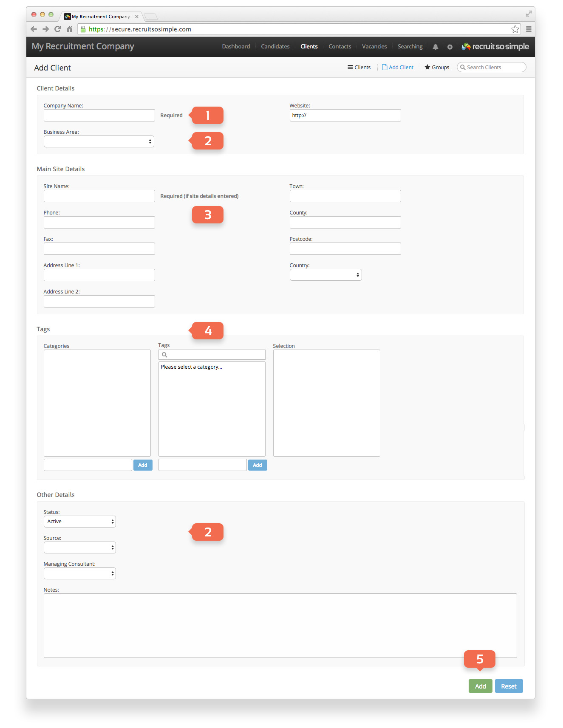Click the Reset button
This screenshot has height=728, width=563.
tap(509, 686)
